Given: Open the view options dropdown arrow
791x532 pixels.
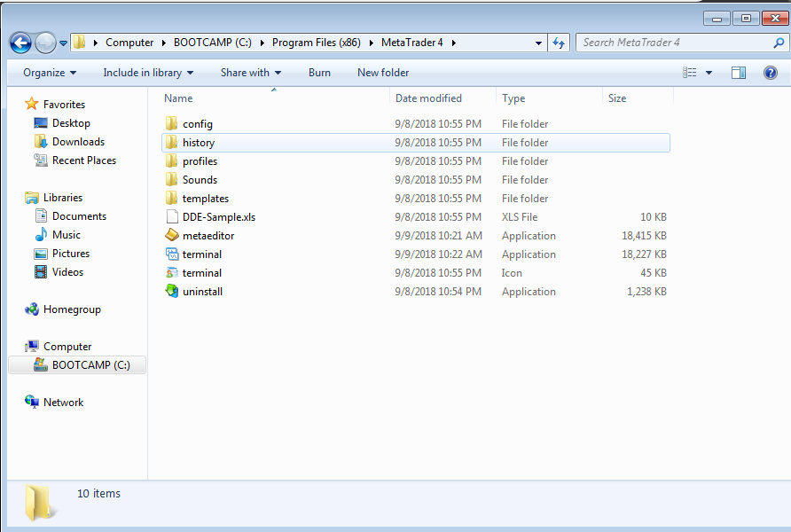Looking at the screenshot, I should tap(709, 73).
